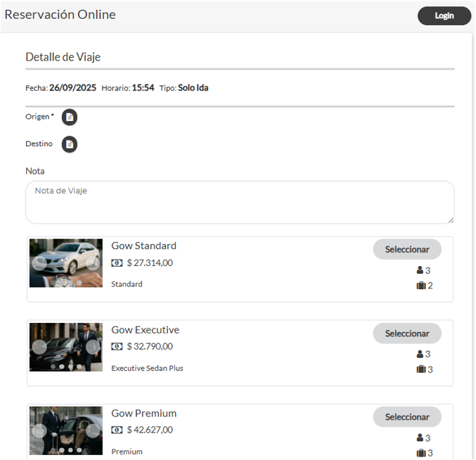Click the Gow Premium passenger count icon
Image resolution: width=476 pixels, height=460 pixels.
pyautogui.click(x=420, y=437)
